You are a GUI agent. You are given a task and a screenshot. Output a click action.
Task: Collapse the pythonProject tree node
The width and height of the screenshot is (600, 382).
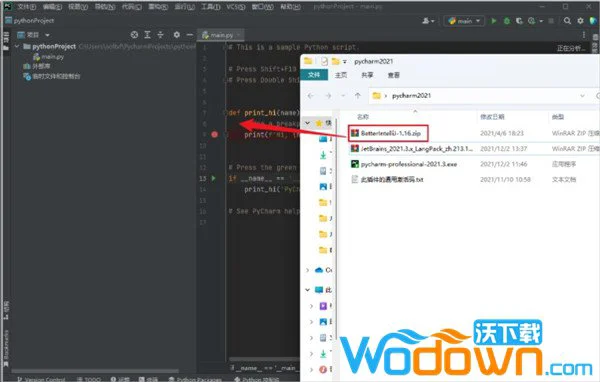pyautogui.click(x=17, y=46)
